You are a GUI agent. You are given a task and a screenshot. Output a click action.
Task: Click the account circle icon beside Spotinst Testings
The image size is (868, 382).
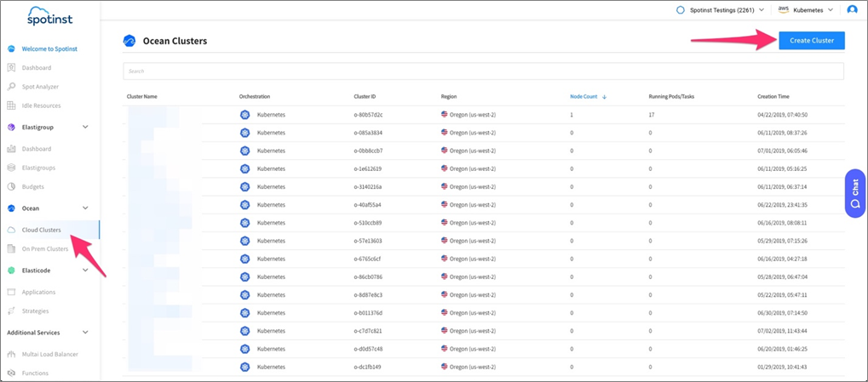point(681,10)
